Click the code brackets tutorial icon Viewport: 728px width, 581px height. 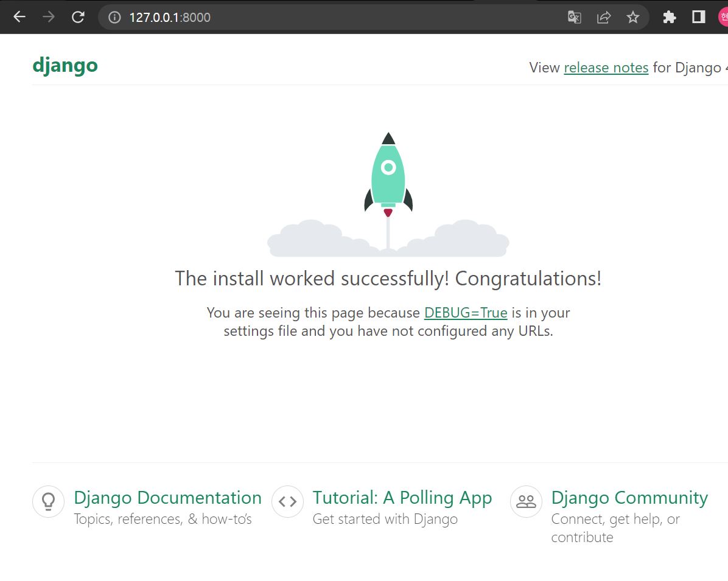click(x=287, y=502)
